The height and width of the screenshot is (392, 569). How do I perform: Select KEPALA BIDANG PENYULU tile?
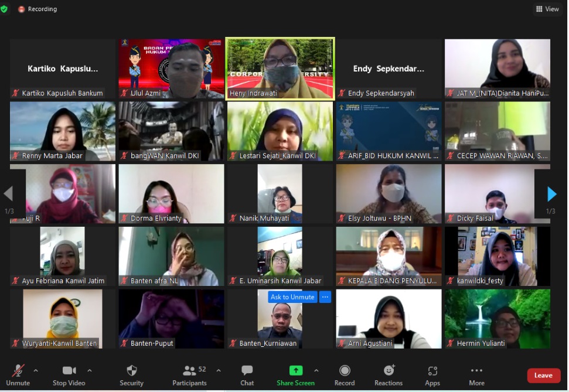389,256
